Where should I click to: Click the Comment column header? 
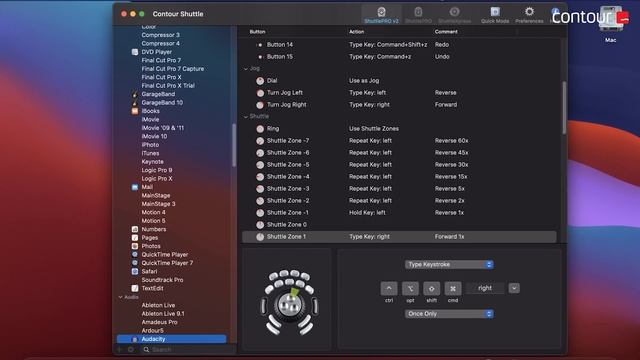(x=446, y=31)
